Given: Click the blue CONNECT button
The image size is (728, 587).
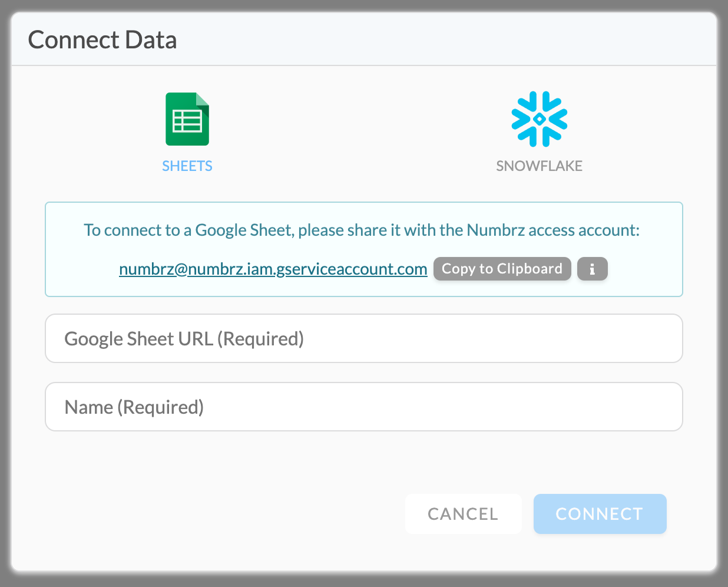Looking at the screenshot, I should click(x=600, y=514).
